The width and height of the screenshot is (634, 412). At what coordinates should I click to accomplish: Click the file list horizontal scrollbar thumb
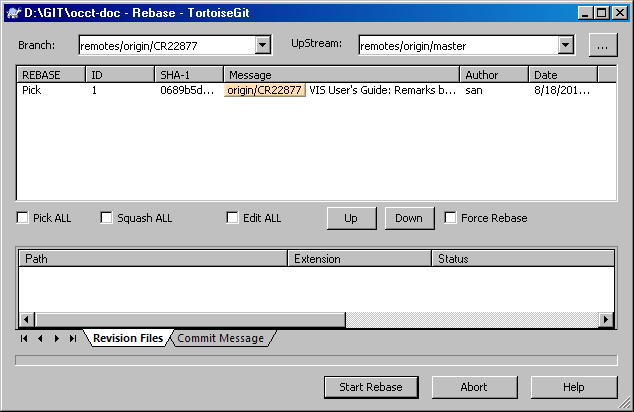click(190, 319)
